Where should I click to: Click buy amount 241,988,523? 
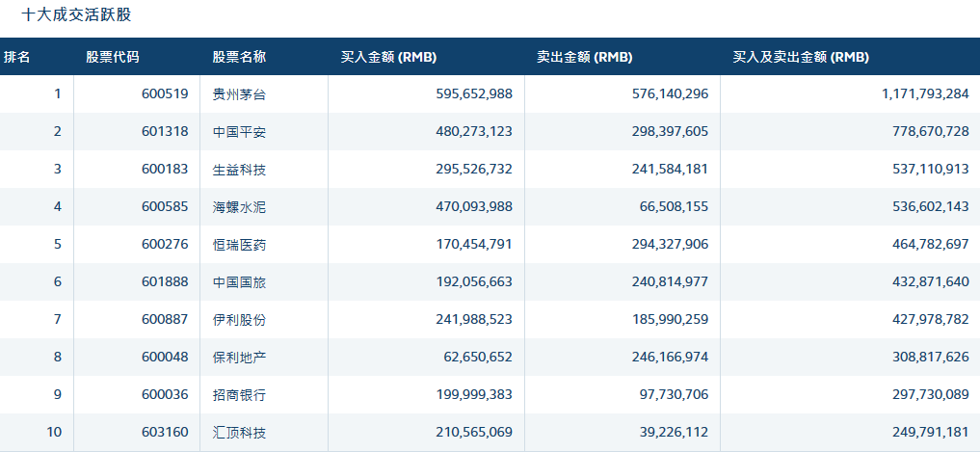474,319
